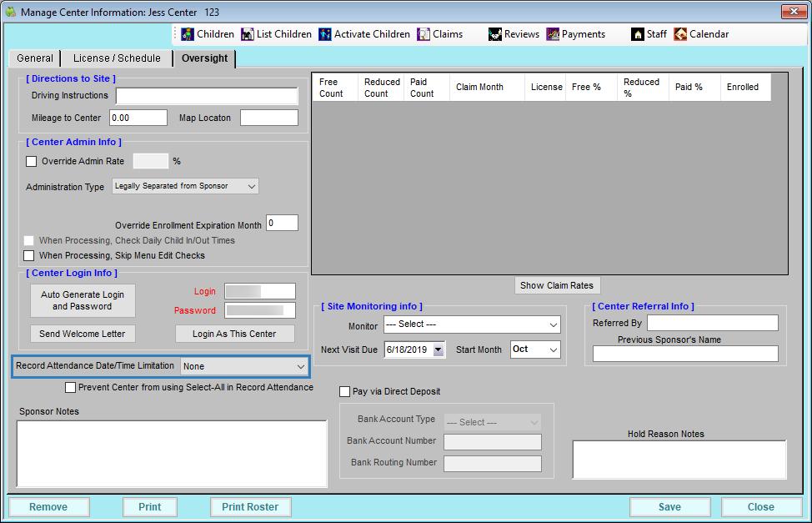Click Auto Generate Login and Password button
The image size is (812, 523).
(x=83, y=300)
